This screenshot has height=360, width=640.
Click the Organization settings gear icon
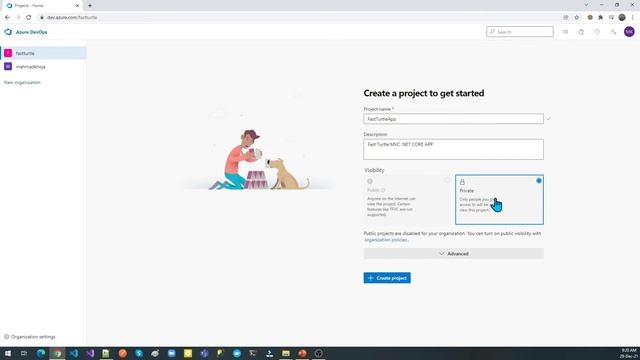pos(7,337)
